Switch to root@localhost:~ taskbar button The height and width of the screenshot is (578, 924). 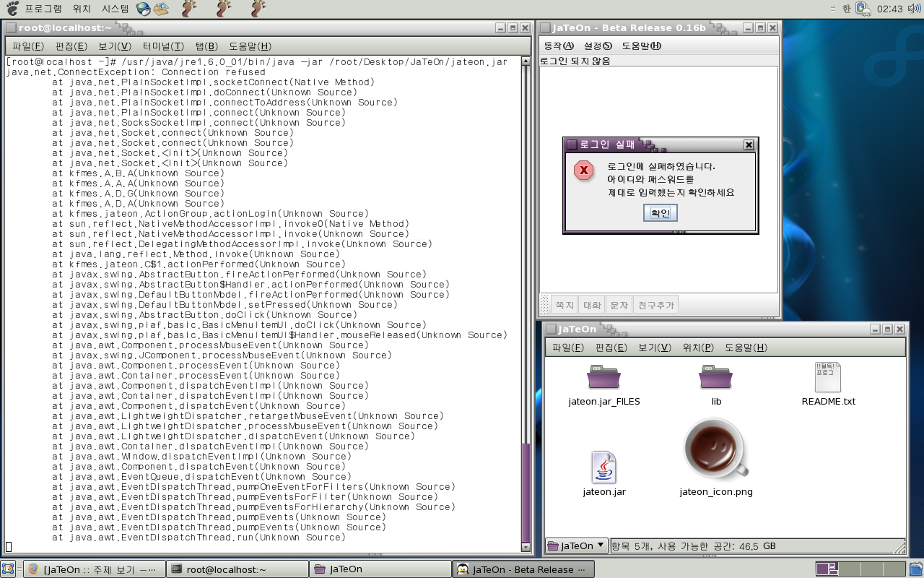pos(236,569)
